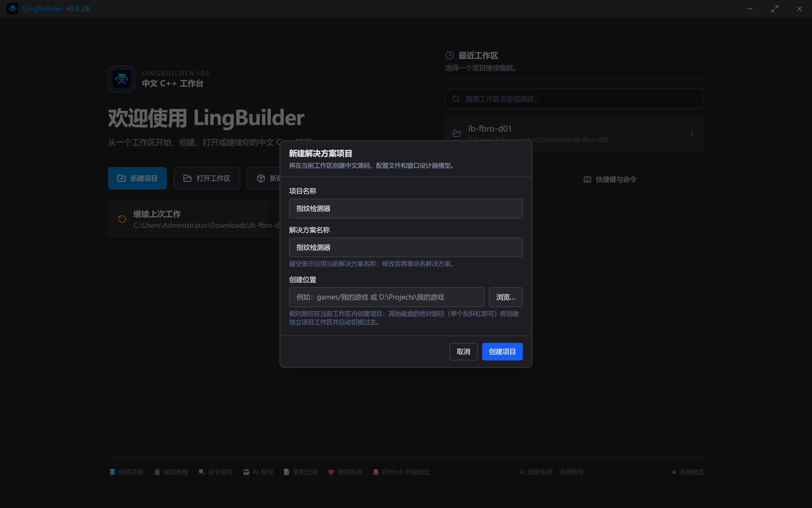Click the 创建项目 button
The width and height of the screenshot is (812, 508).
(502, 351)
